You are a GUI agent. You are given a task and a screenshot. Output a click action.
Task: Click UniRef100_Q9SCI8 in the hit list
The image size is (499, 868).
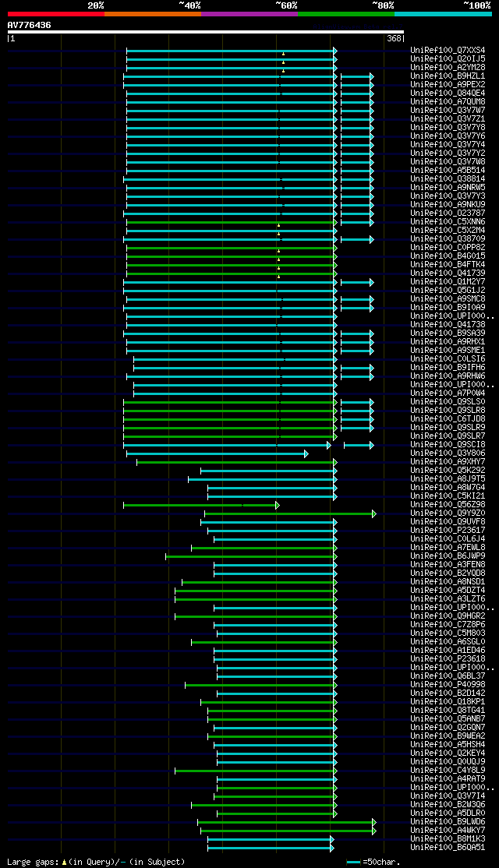point(448,444)
